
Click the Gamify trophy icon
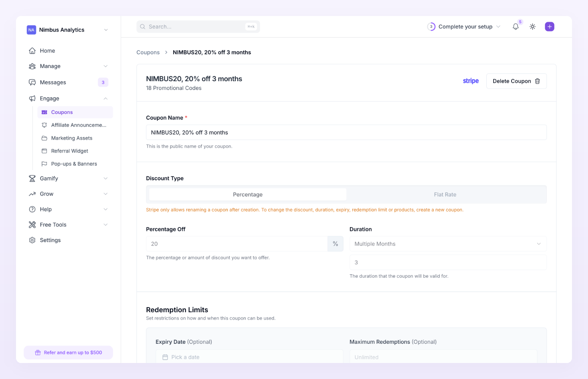(32, 178)
